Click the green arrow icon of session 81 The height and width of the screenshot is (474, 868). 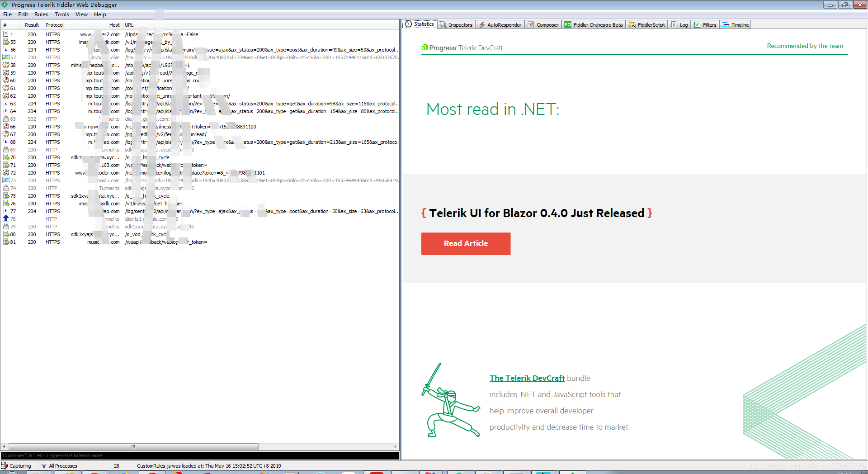pyautogui.click(x=6, y=242)
